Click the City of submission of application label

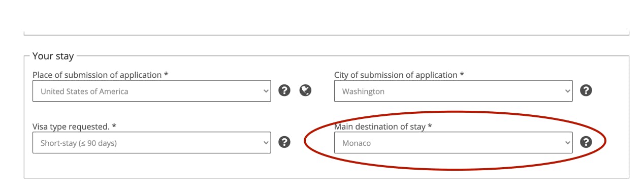[x=396, y=75]
